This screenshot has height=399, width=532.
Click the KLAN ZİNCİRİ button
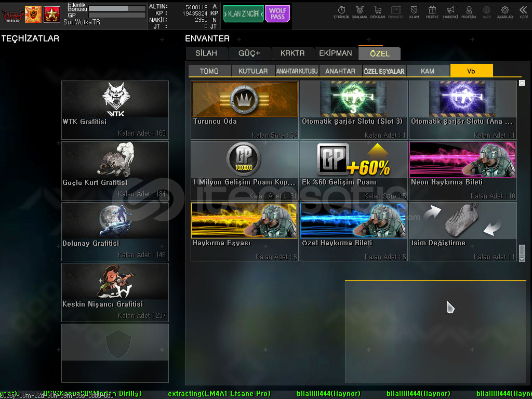(243, 14)
